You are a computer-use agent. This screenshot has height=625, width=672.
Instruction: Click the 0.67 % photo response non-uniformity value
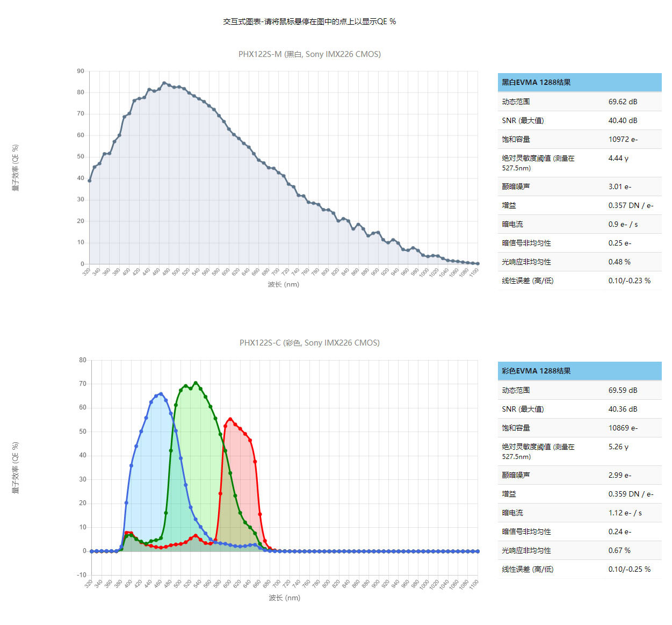point(619,550)
